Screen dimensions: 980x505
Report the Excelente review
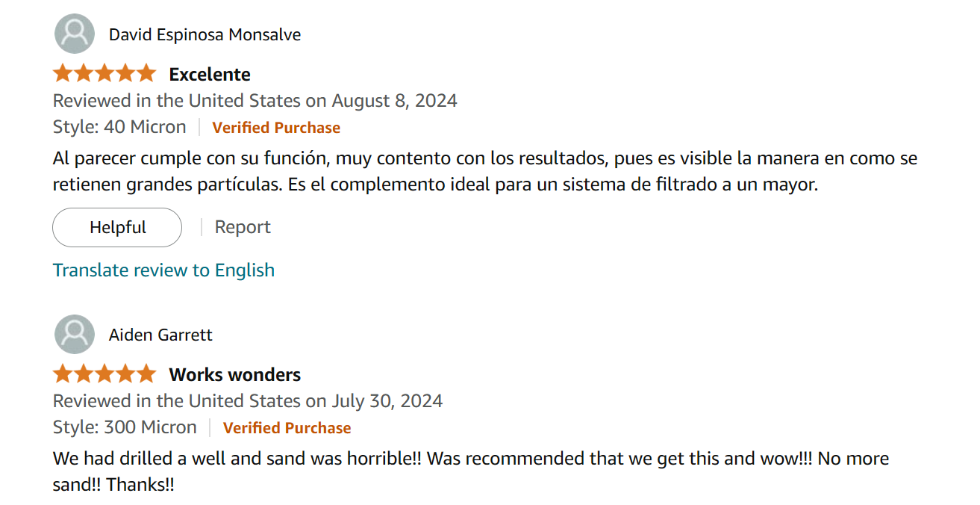pos(243,227)
